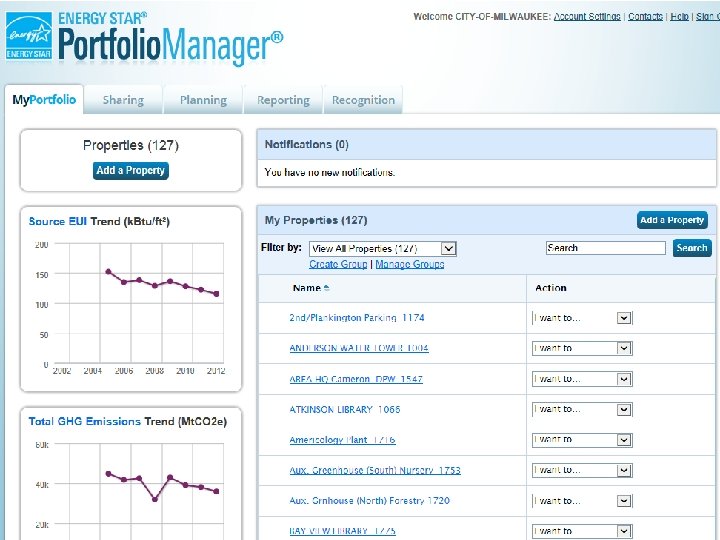Click the PortfolioManager title logo

[x=170, y=45]
